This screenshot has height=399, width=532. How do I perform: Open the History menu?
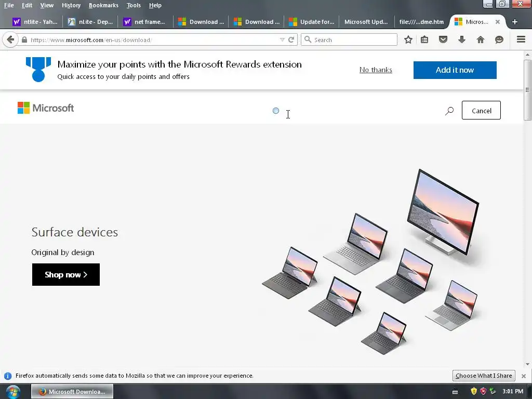coord(71,5)
